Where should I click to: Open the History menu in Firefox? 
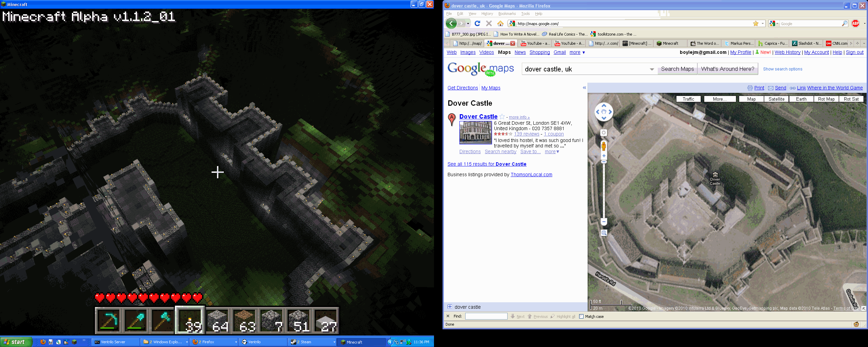(487, 14)
